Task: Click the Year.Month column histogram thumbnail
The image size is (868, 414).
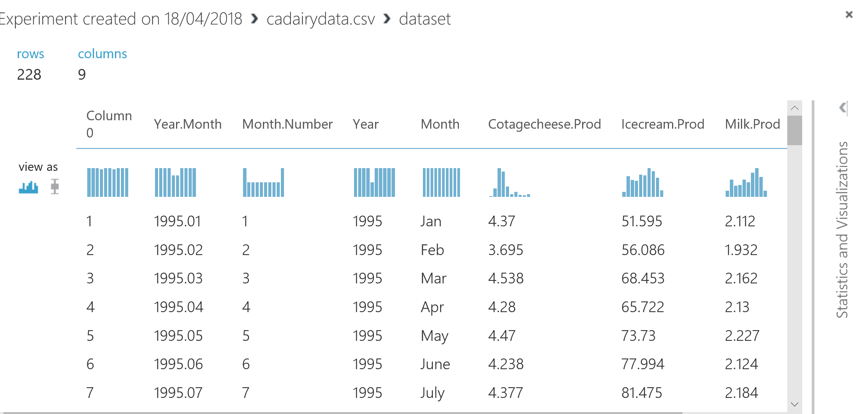Action: [x=175, y=182]
